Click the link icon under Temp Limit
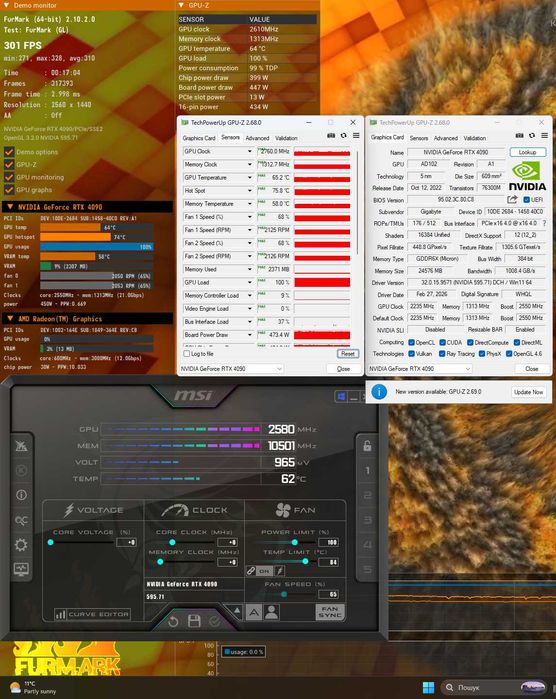 tap(251, 571)
